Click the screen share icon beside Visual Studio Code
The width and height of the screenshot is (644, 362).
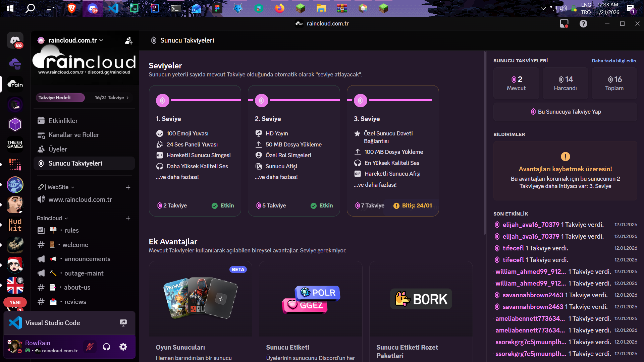[123, 323]
